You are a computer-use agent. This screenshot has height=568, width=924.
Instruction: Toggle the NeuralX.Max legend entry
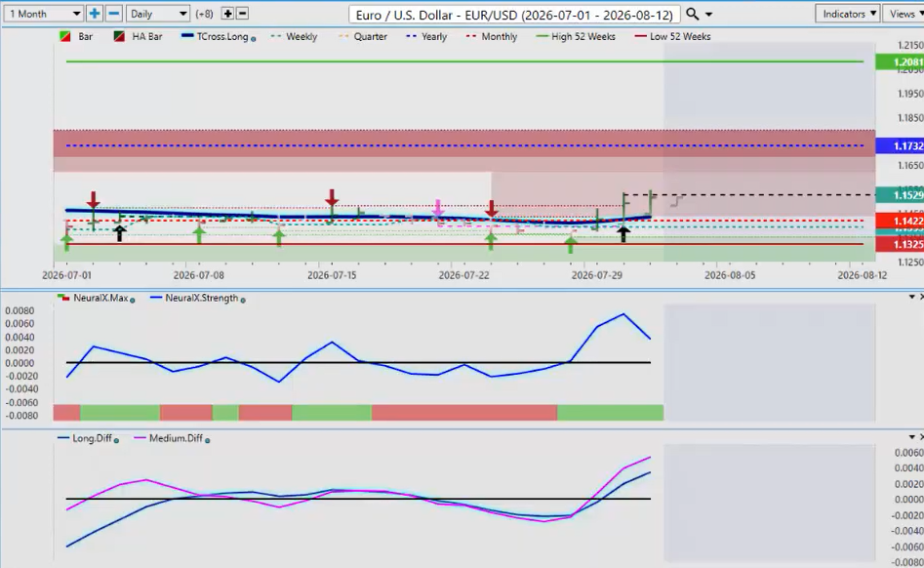pyautogui.click(x=93, y=298)
